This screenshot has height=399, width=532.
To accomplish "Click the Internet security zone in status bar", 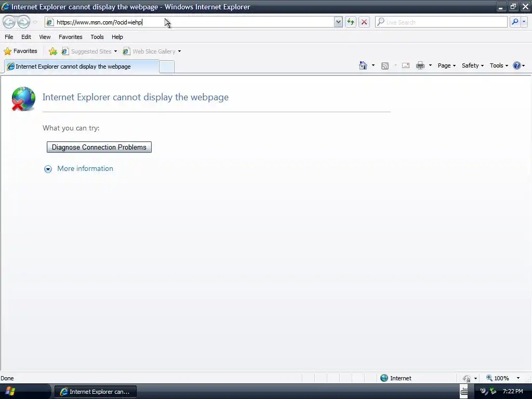I will pos(396,378).
